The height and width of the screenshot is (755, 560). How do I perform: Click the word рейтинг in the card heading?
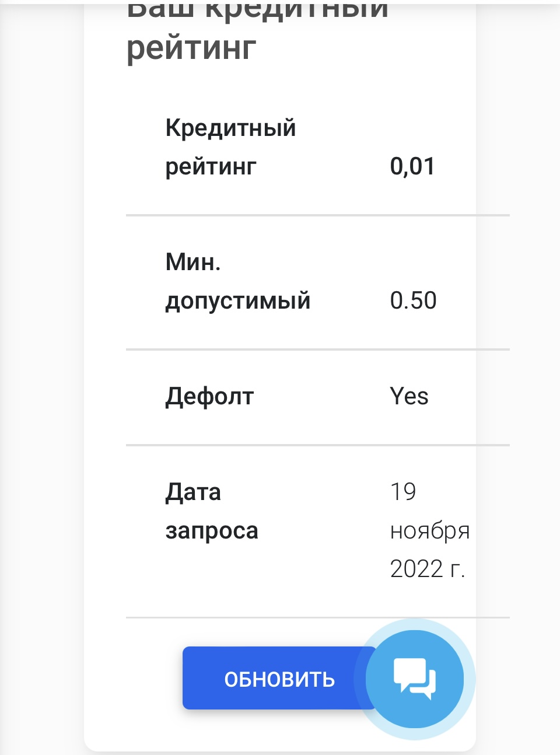point(191,48)
